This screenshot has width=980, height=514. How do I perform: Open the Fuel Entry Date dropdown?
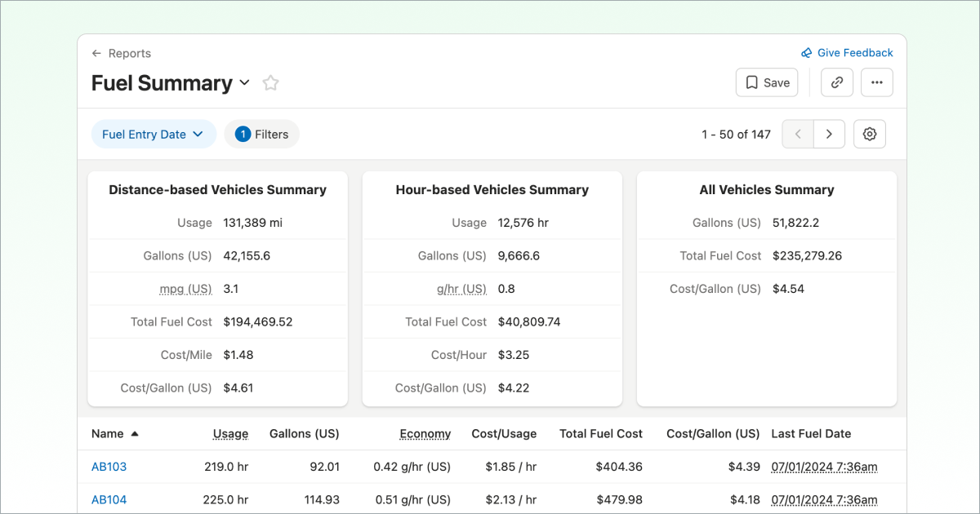click(153, 135)
